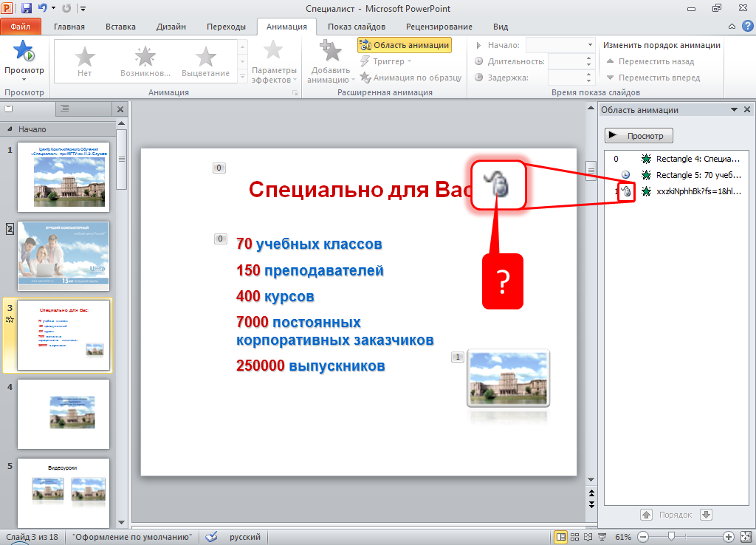Click the spell check icon in status bar
Screen dimensions: 756x545
click(211, 536)
